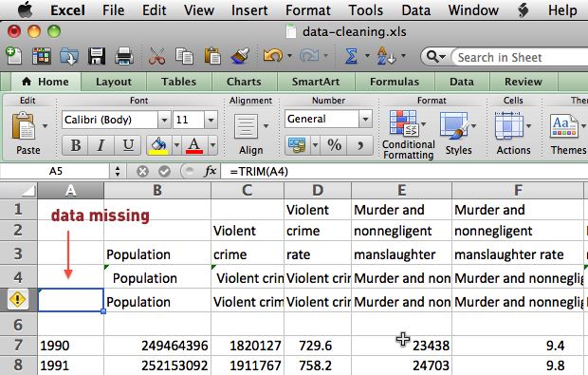Click the Undo arrow icon
This screenshot has width=588, height=375.
click(272, 56)
